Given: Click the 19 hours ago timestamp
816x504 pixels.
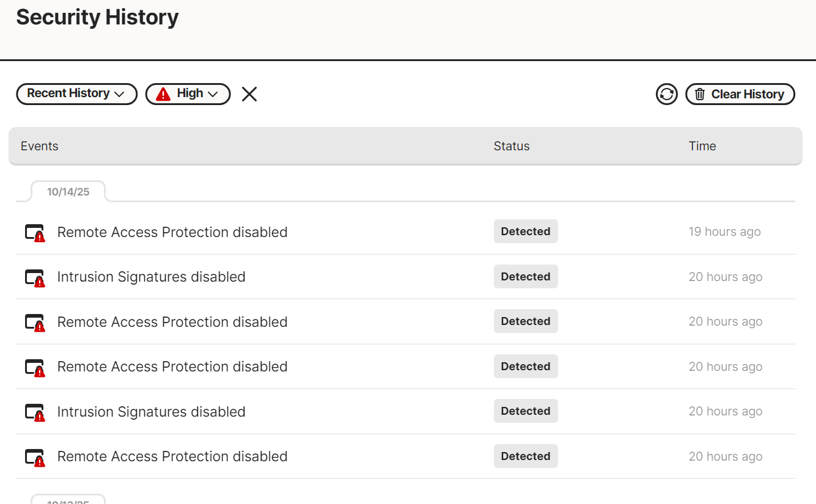Looking at the screenshot, I should point(724,232).
